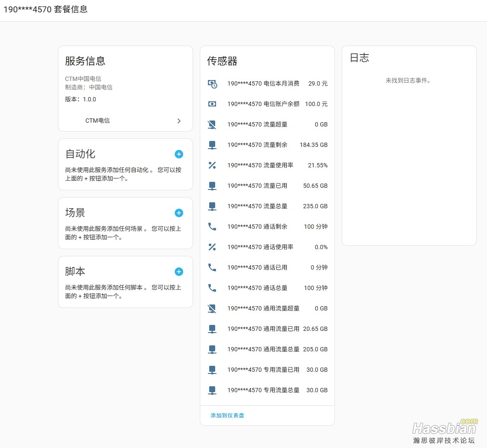Select the 流量已用 sensor with 50.65 GB
The image size is (487, 448).
(x=257, y=186)
